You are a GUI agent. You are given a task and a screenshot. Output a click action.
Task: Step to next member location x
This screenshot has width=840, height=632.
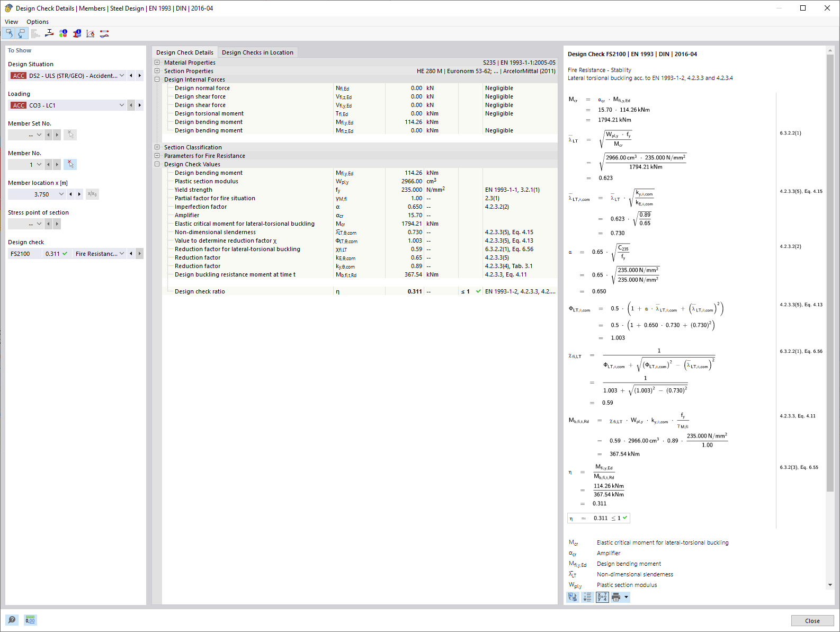click(79, 194)
